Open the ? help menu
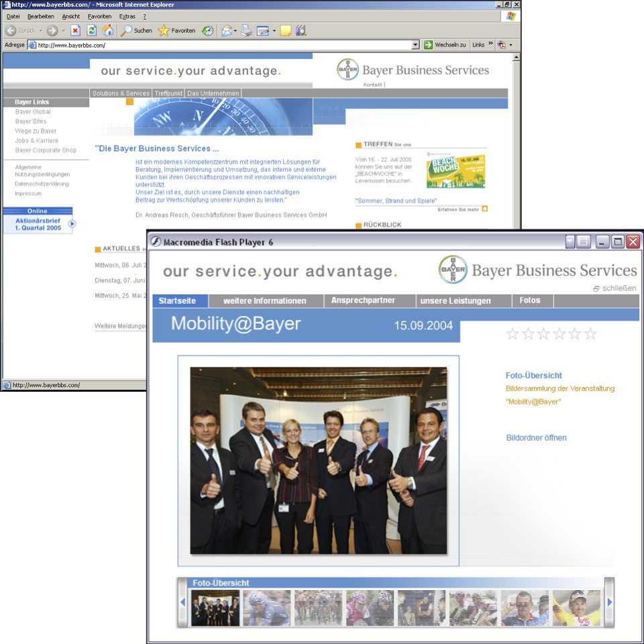644x644 pixels. (x=145, y=16)
